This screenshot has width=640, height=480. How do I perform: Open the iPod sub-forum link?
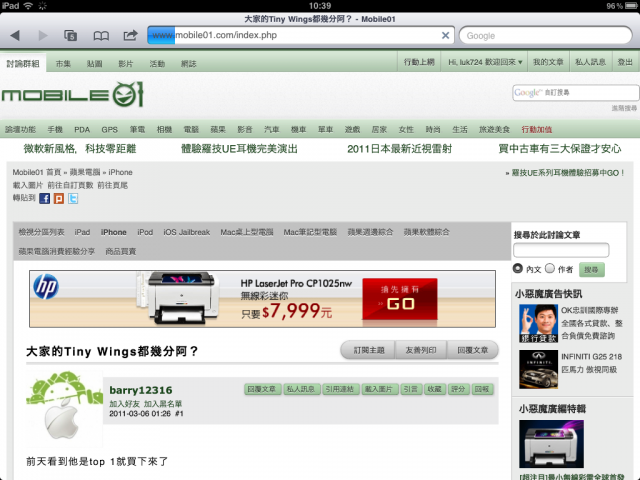[145, 232]
